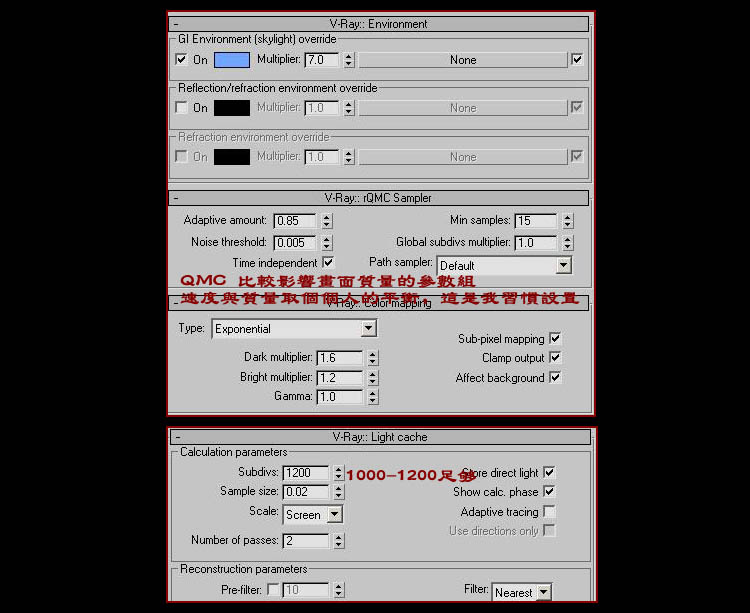
Task: Collapse the V-Ray:: Light cache rollout
Action: pos(381,437)
